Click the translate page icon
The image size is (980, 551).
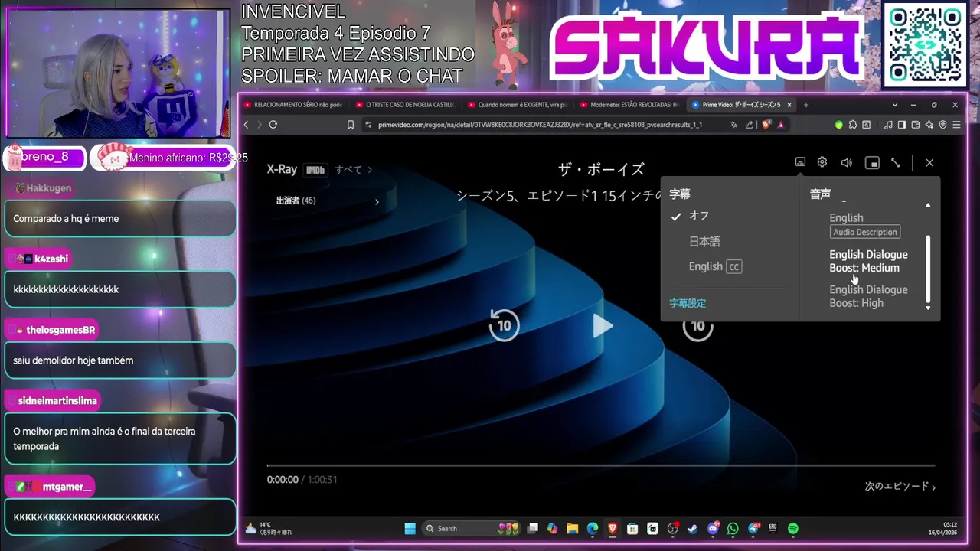[x=733, y=125]
